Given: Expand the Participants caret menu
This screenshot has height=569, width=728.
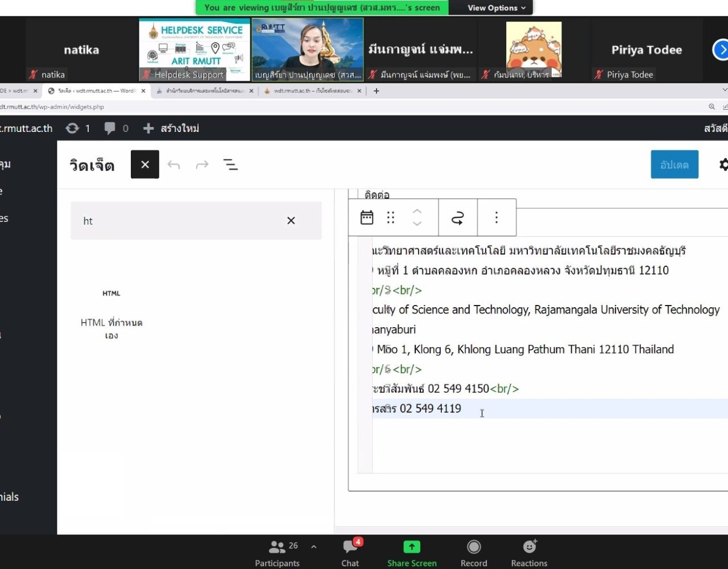Looking at the screenshot, I should [x=313, y=546].
